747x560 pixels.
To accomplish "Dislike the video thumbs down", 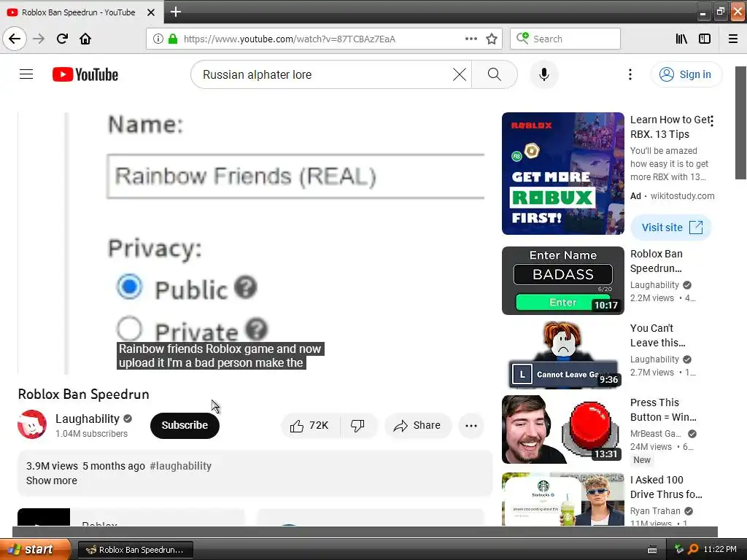I will click(357, 425).
